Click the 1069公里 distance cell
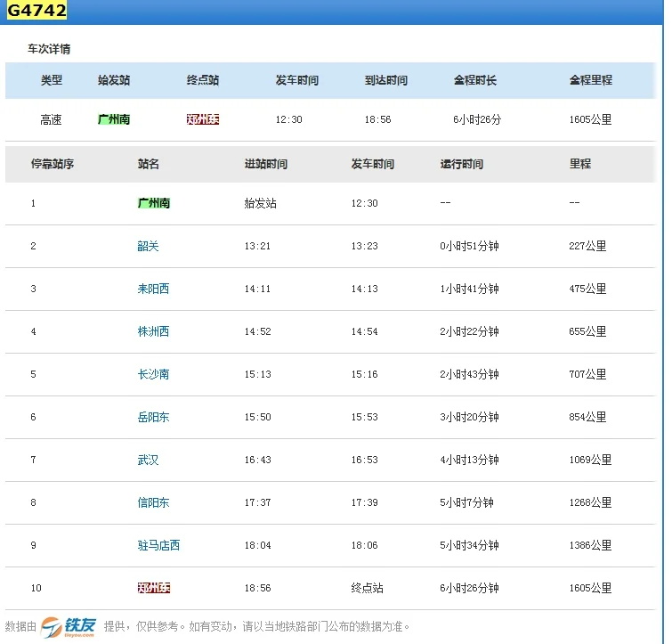 coord(590,460)
